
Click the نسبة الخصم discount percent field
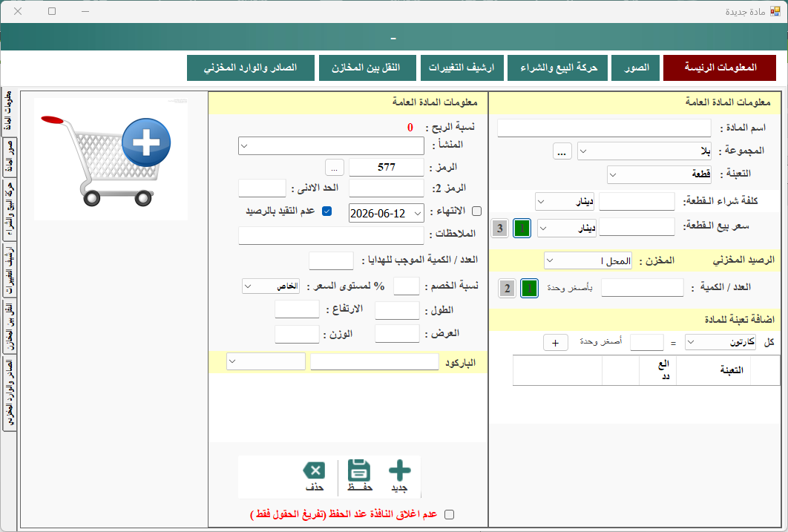[x=407, y=286]
